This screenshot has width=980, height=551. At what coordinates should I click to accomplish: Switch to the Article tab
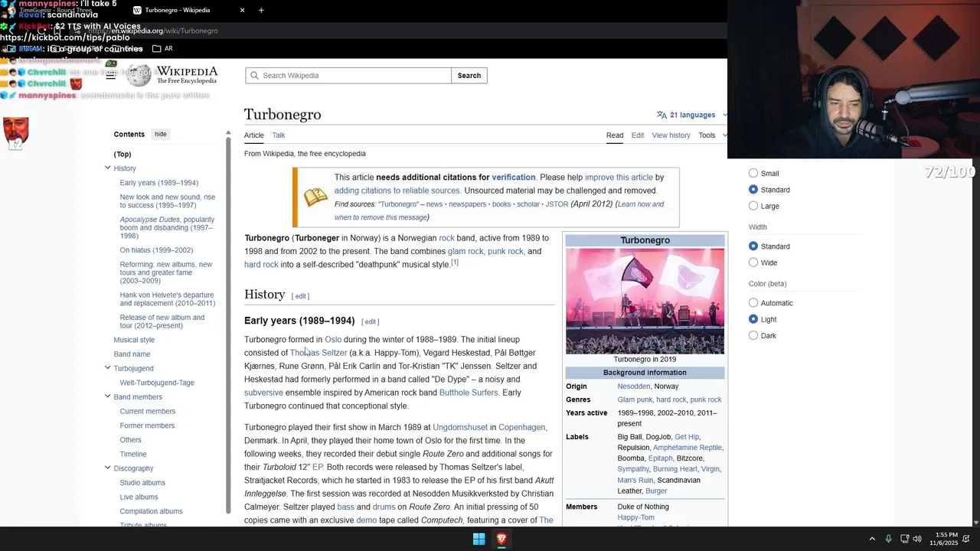[x=254, y=135]
